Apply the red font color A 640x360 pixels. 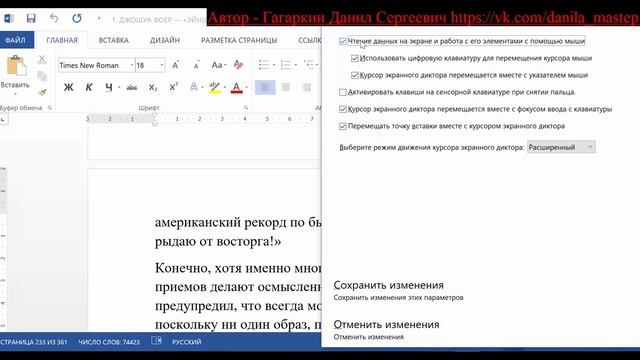(x=237, y=87)
